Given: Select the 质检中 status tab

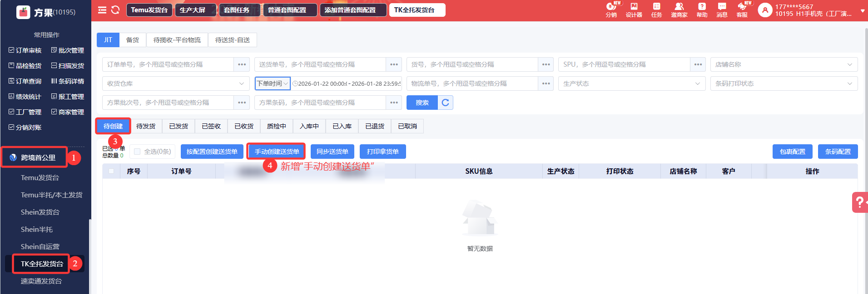Looking at the screenshot, I should click(277, 126).
